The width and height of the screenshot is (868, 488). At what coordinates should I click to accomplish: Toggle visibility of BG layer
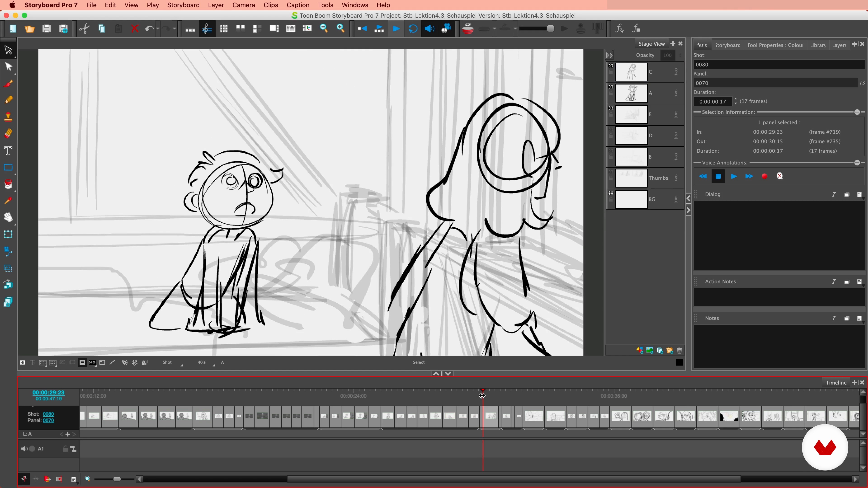(x=611, y=193)
